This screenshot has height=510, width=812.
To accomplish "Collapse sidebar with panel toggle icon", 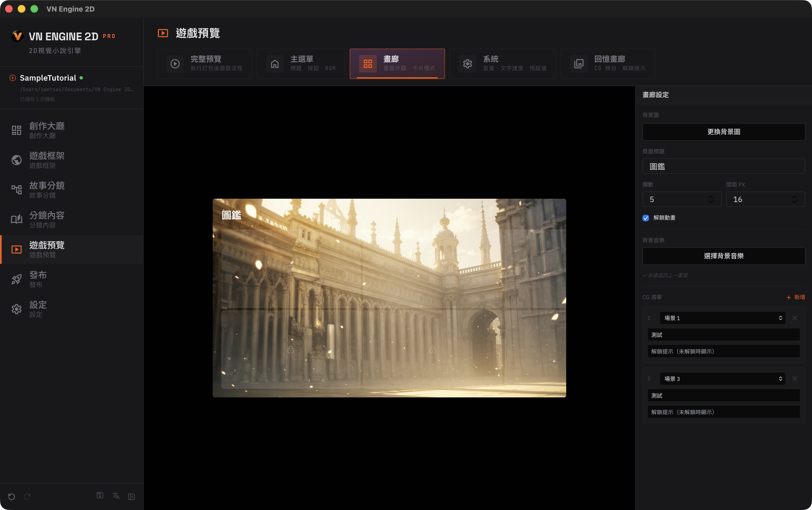I will tap(131, 496).
